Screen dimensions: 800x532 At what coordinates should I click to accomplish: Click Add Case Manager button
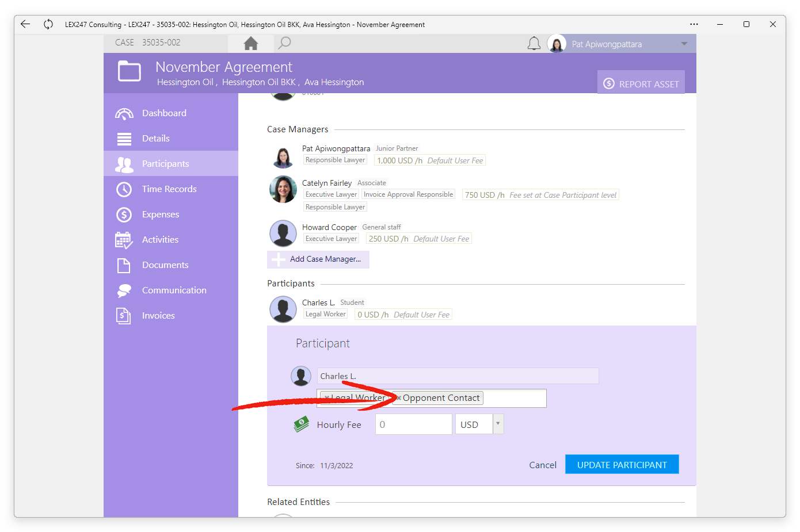(x=318, y=259)
